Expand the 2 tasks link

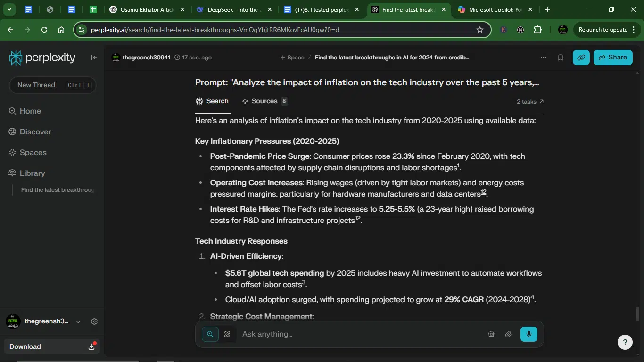pyautogui.click(x=530, y=102)
